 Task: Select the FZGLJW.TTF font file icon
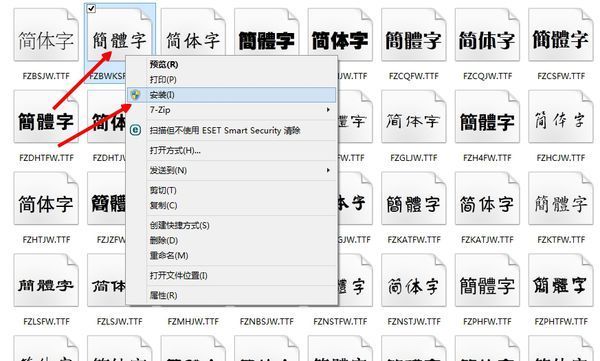click(414, 116)
